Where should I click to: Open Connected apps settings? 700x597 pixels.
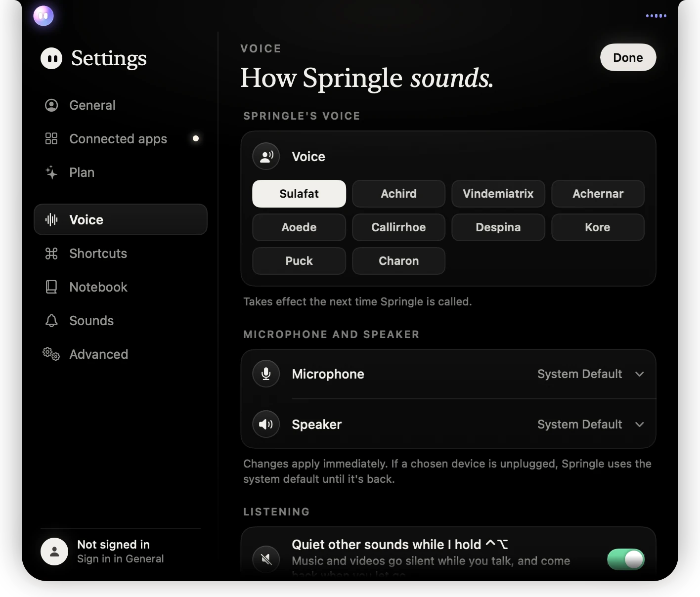(121, 139)
